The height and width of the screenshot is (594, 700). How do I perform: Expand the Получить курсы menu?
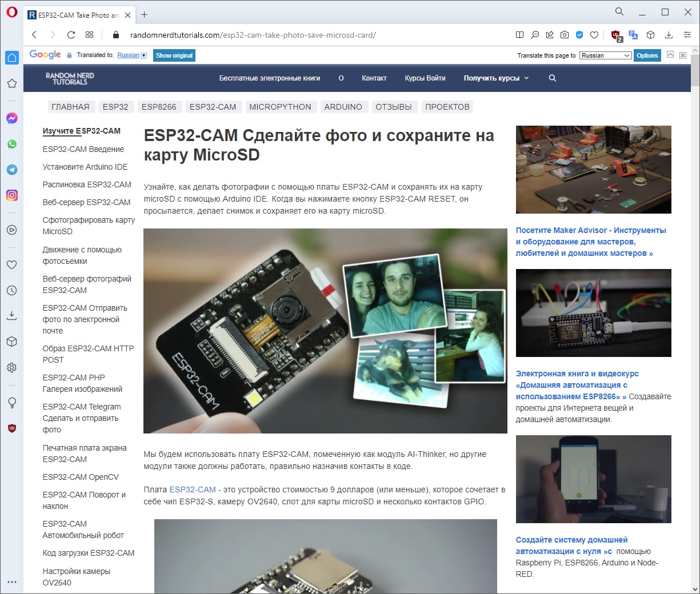(x=496, y=78)
